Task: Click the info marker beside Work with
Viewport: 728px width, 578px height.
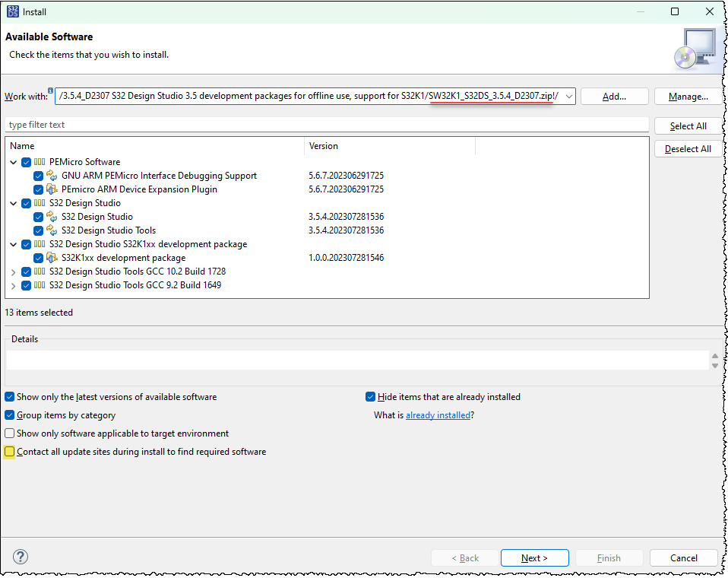Action: coord(50,91)
